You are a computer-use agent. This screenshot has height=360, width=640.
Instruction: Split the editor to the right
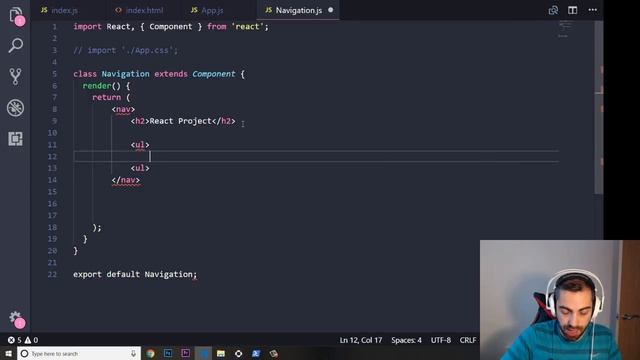(572, 10)
